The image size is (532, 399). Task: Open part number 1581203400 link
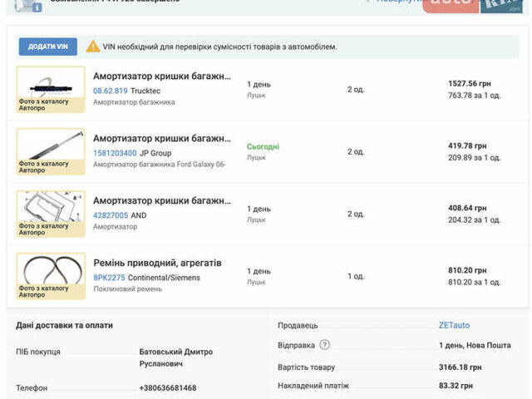click(115, 153)
